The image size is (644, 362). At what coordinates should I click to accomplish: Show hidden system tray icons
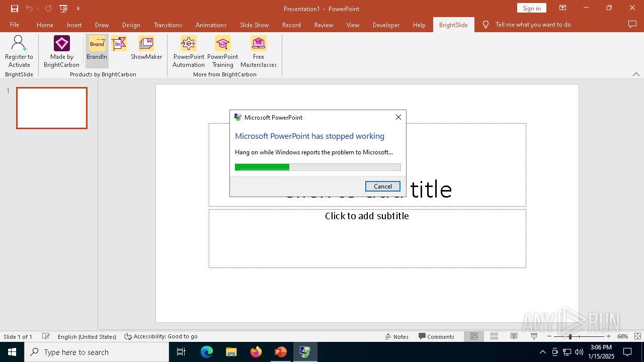point(542,352)
